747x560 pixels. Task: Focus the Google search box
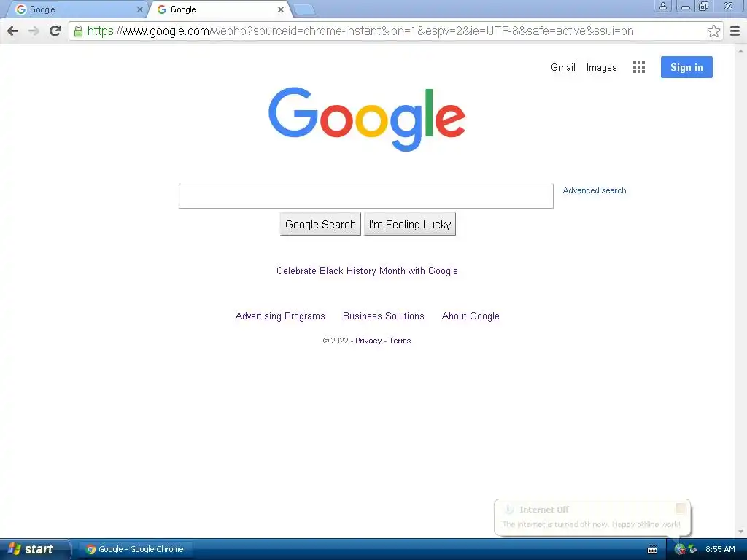[366, 196]
